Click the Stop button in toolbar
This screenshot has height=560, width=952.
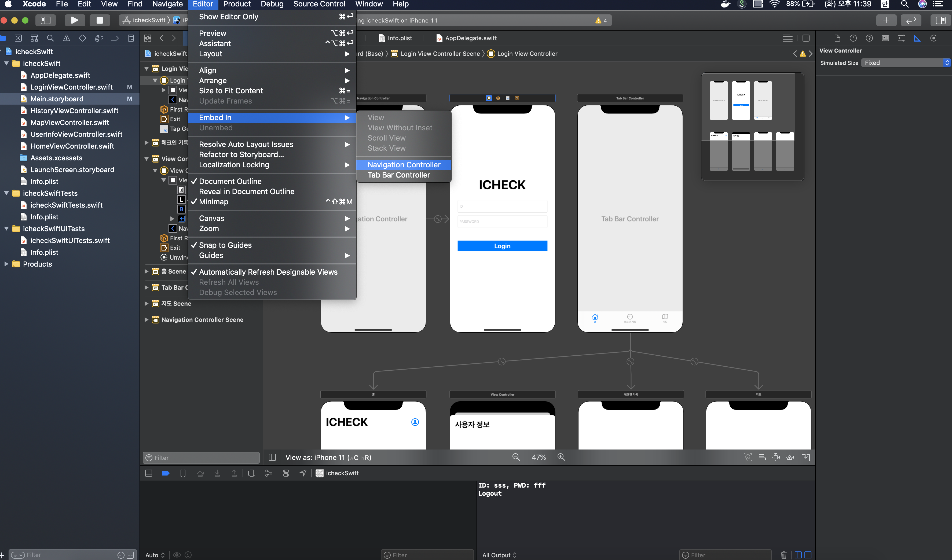[99, 20]
